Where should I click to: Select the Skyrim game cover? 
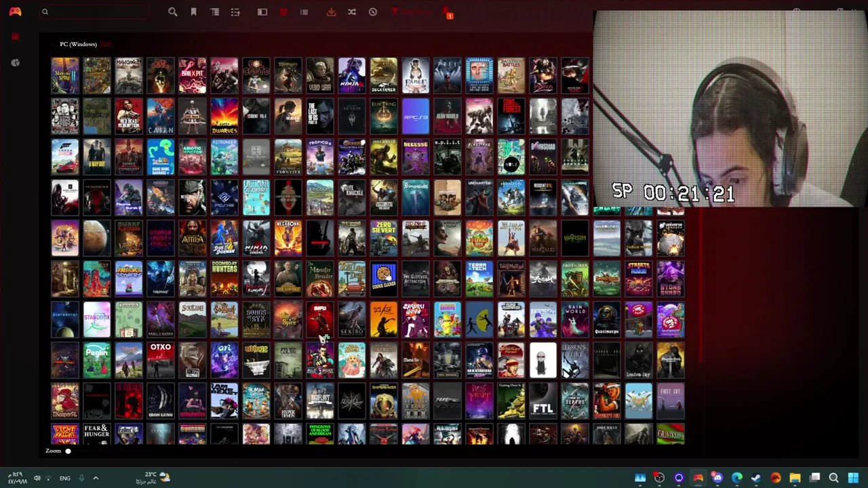point(352,116)
